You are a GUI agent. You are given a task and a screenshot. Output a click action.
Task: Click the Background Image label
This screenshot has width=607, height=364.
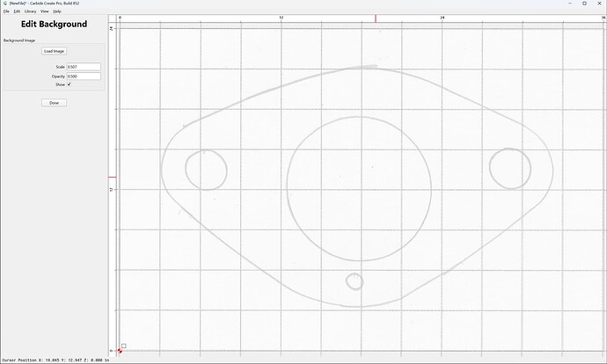click(19, 40)
